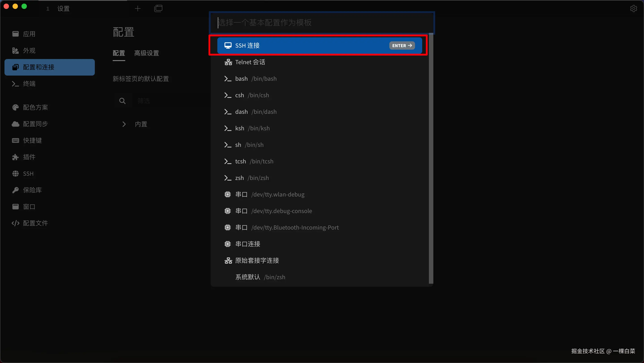
Task: Open the 配色方案 palette section
Action: click(35, 108)
